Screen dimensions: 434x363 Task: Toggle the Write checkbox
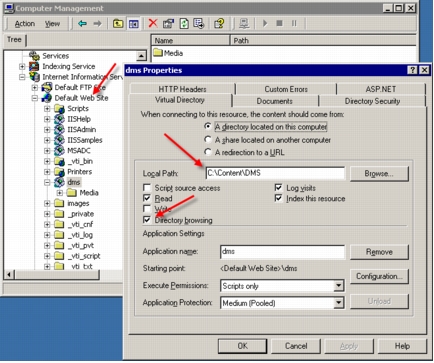click(x=147, y=209)
